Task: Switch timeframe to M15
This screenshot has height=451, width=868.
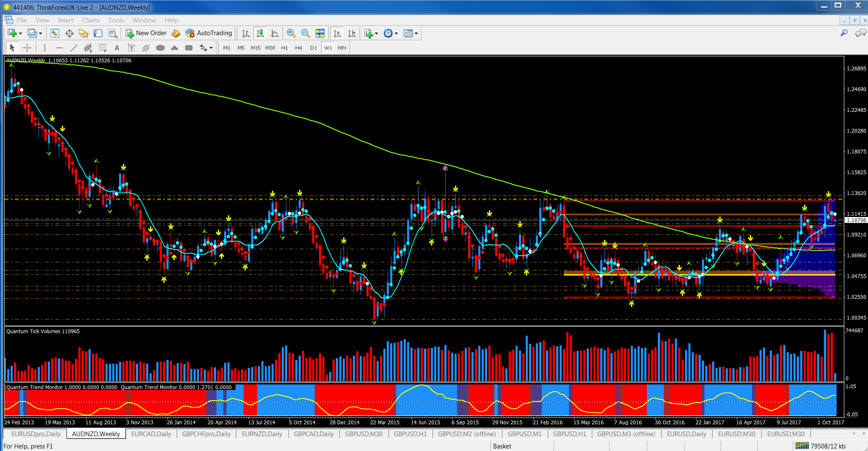Action: pos(255,48)
